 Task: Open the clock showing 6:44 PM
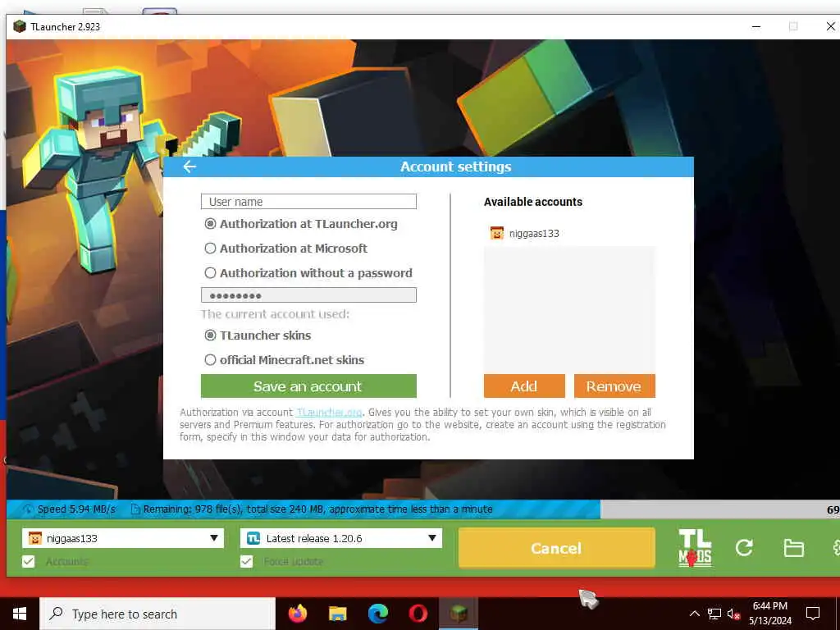tap(770, 614)
